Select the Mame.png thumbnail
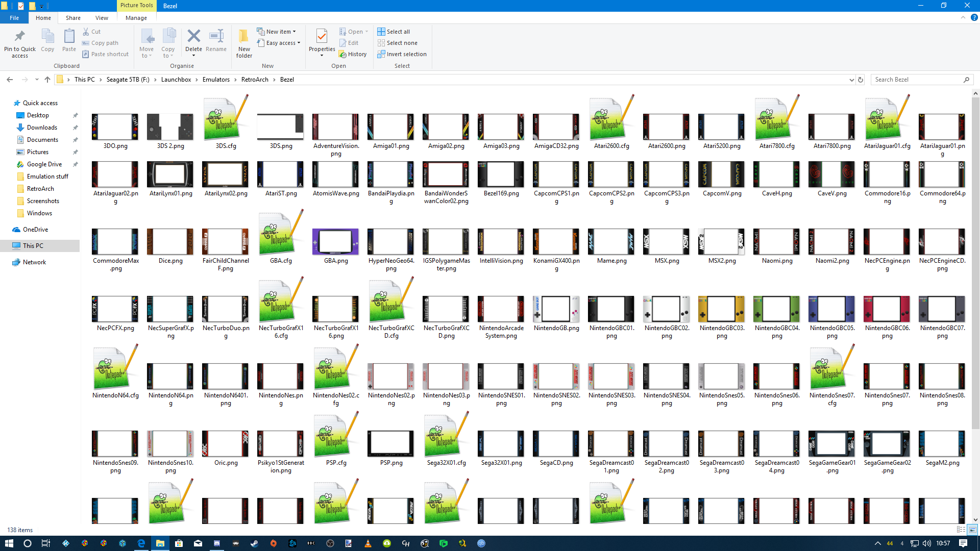 click(611, 242)
